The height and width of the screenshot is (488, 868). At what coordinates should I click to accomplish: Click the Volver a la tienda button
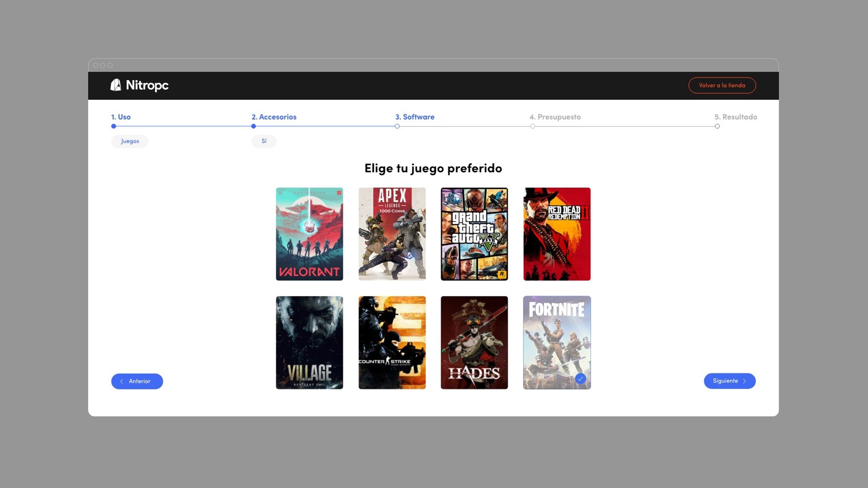[722, 85]
